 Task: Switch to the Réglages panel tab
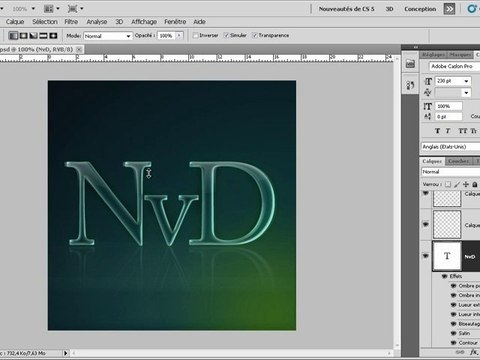[x=433, y=55]
